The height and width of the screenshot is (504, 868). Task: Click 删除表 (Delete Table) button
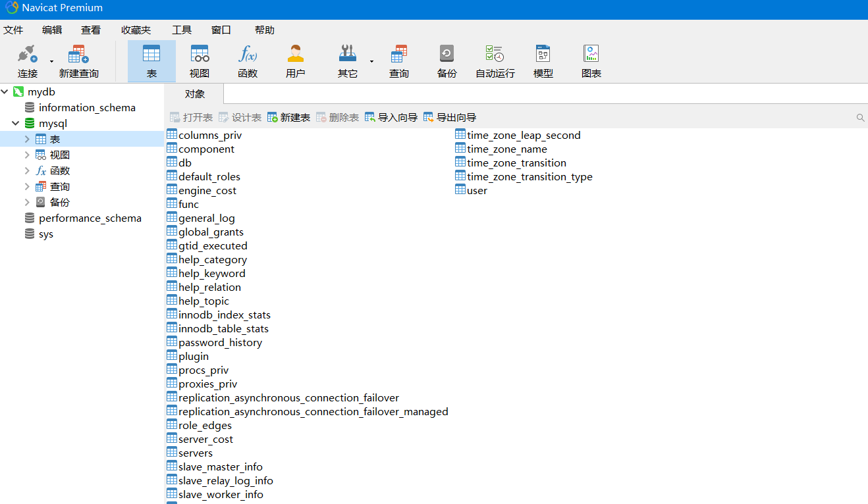(337, 117)
